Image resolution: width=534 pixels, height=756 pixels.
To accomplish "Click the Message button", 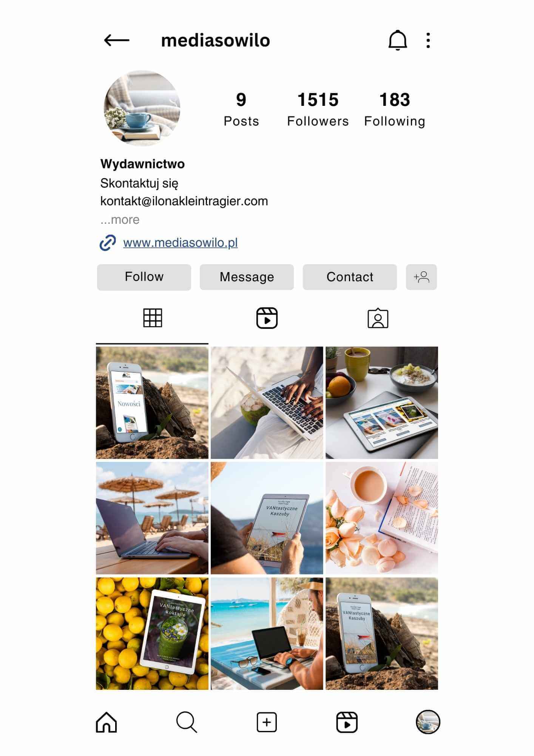I will [247, 277].
